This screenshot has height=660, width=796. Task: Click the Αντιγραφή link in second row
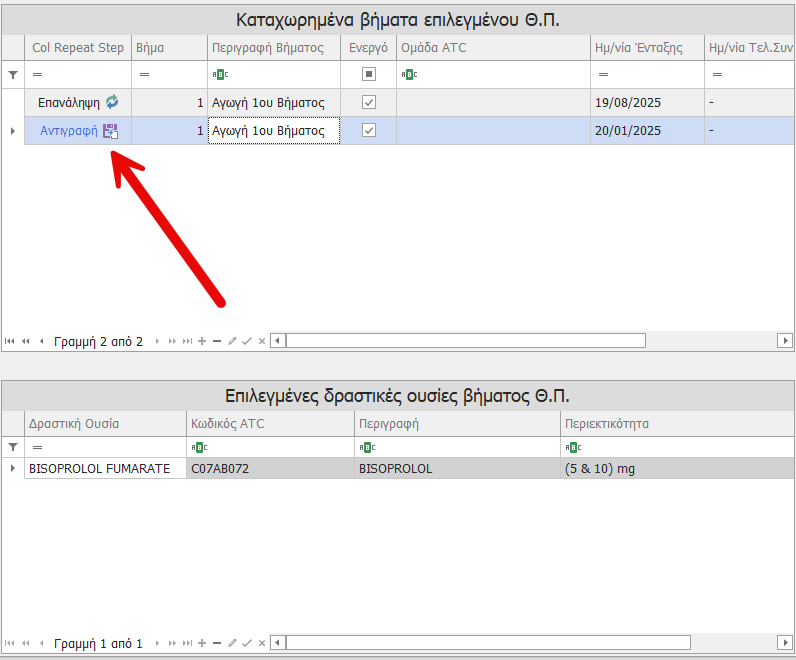69,131
